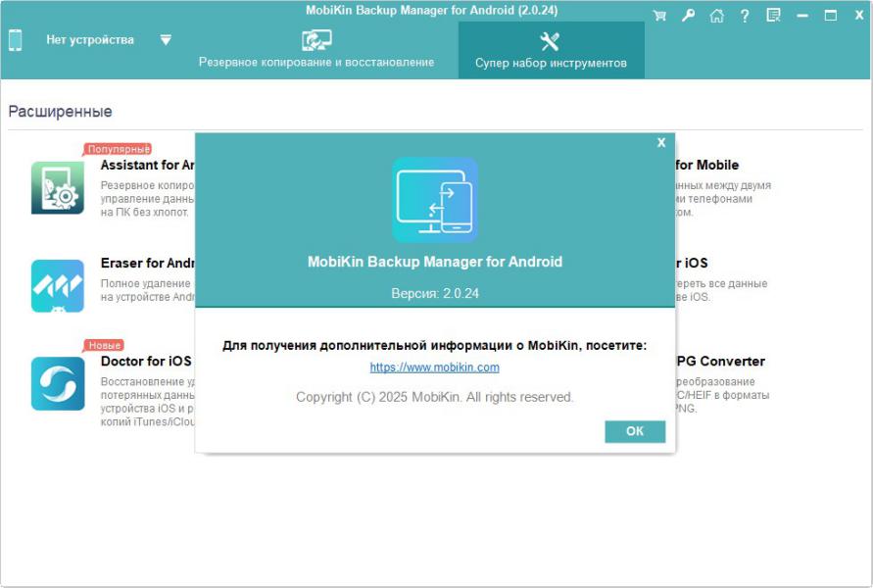873x588 pixels.
Task: Open the Eraser for Android tool icon
Action: (58, 285)
